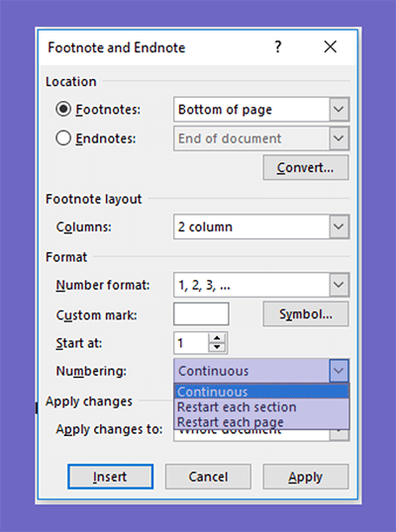Screen dimensions: 396x532
Task: Select the Footnotes radio button
Action: click(63, 109)
